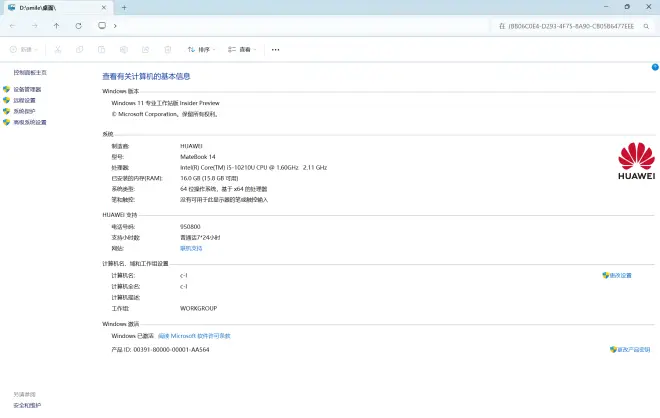
Task: Click the forward navigation arrow
Action: [34, 25]
